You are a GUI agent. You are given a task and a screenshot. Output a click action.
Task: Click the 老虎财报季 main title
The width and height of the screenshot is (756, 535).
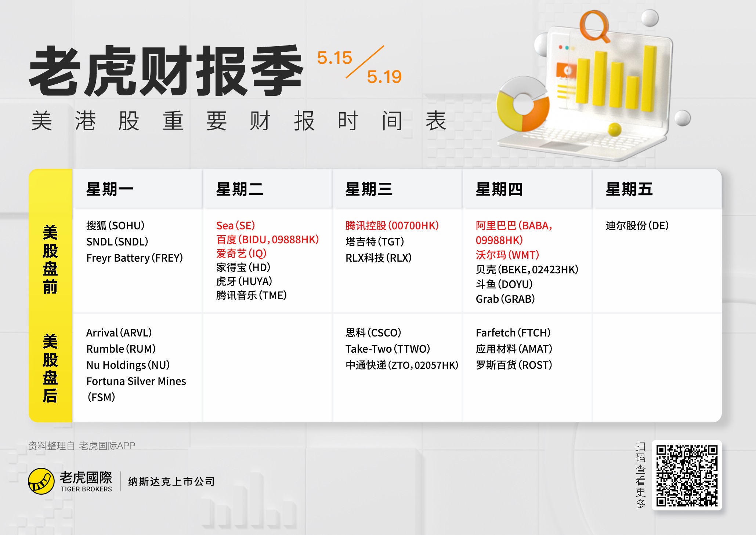point(166,72)
